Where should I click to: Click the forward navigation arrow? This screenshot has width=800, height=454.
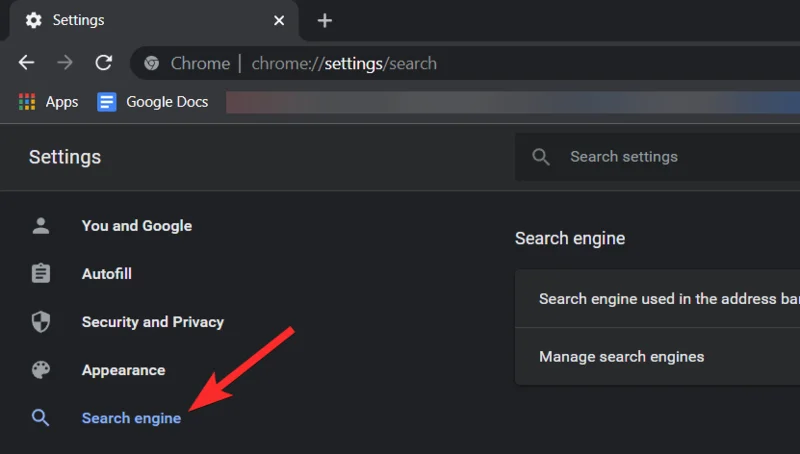pyautogui.click(x=65, y=63)
